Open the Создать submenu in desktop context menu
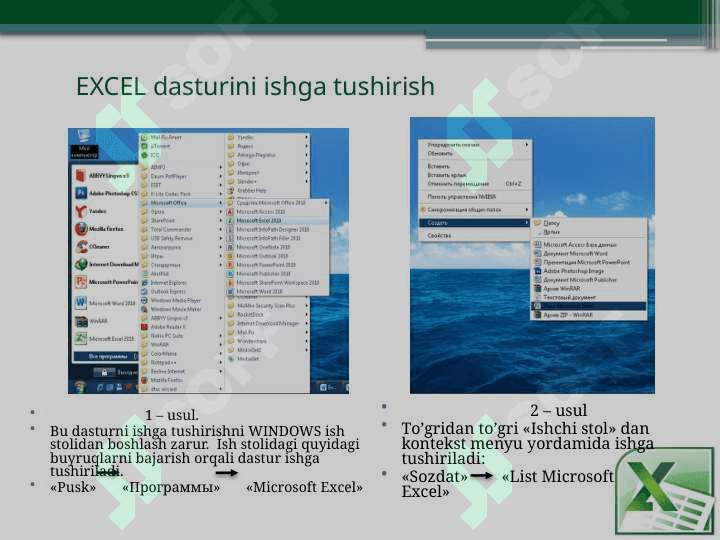Screen dimensions: 720x540 (x=475, y=223)
